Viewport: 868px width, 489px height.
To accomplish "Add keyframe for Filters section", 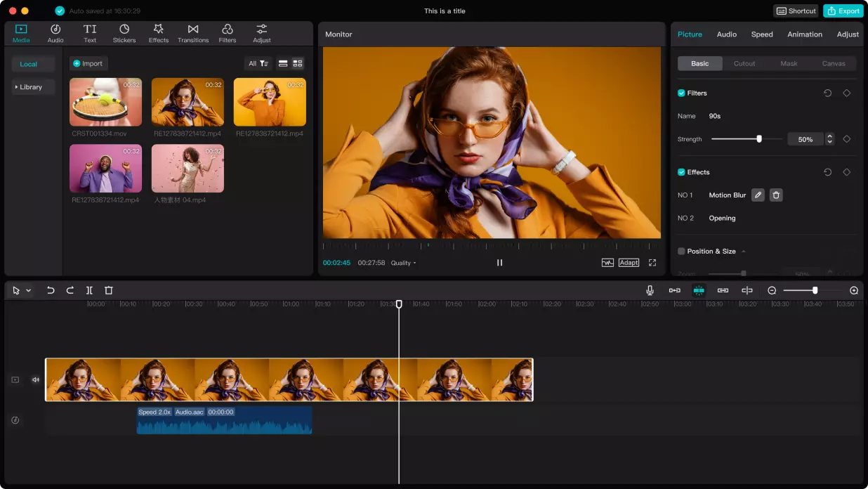I will [847, 93].
